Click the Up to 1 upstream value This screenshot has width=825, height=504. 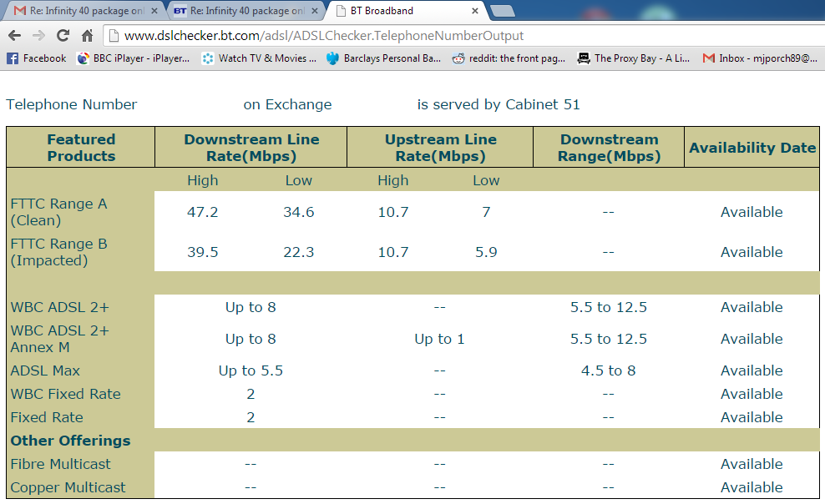pyautogui.click(x=440, y=339)
